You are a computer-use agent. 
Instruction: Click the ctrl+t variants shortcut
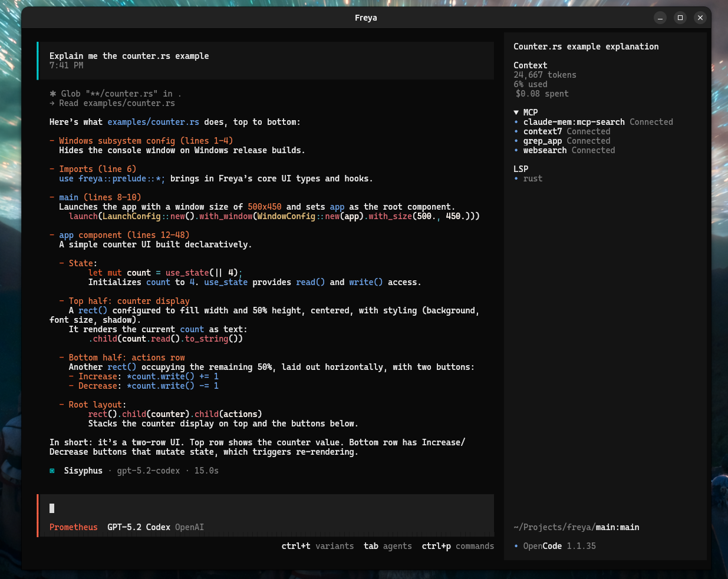pyautogui.click(x=318, y=546)
